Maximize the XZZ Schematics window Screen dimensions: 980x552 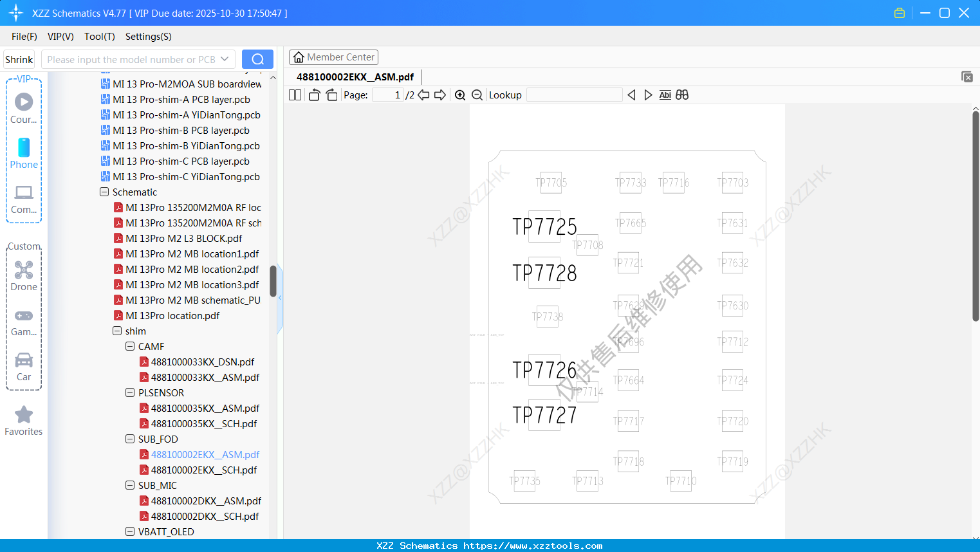(945, 13)
